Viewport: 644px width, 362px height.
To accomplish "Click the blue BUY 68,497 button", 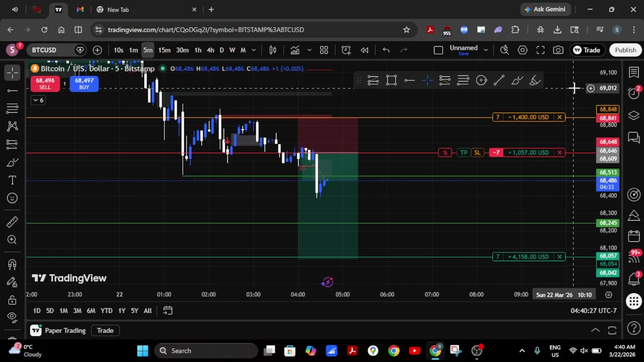I will click(84, 83).
